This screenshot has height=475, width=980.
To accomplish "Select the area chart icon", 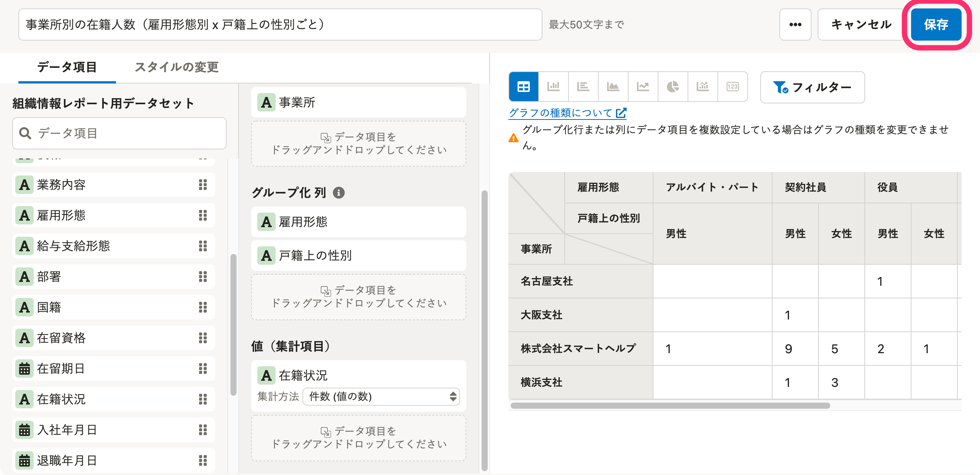I will [x=613, y=87].
